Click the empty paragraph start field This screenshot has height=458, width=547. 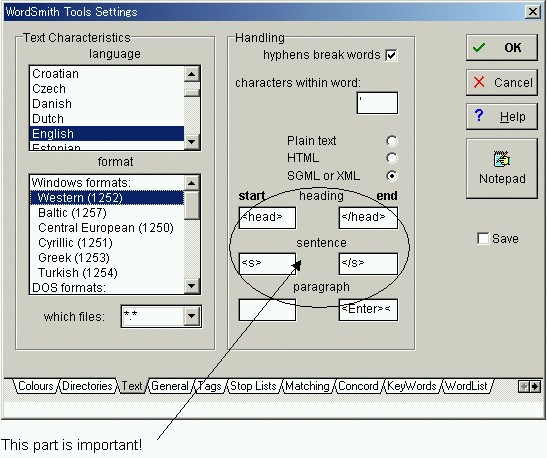click(268, 310)
